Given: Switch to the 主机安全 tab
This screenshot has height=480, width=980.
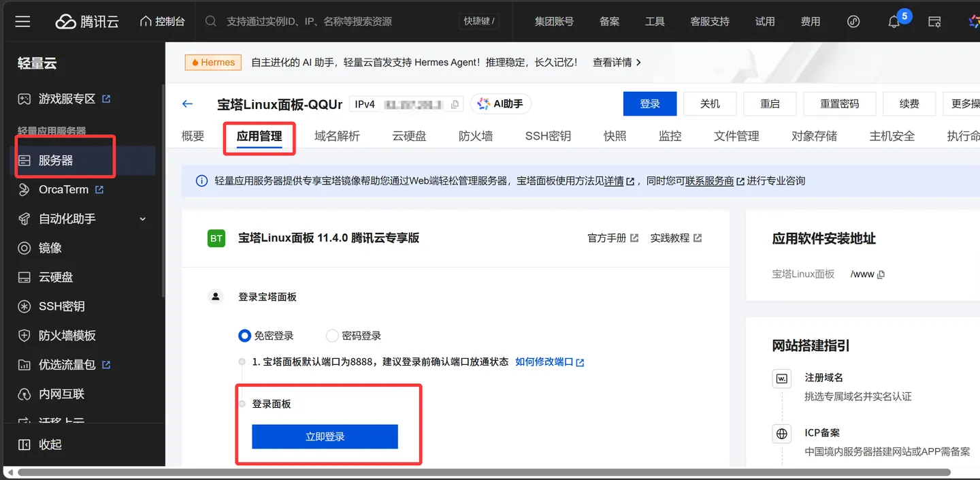Looking at the screenshot, I should pyautogui.click(x=892, y=136).
